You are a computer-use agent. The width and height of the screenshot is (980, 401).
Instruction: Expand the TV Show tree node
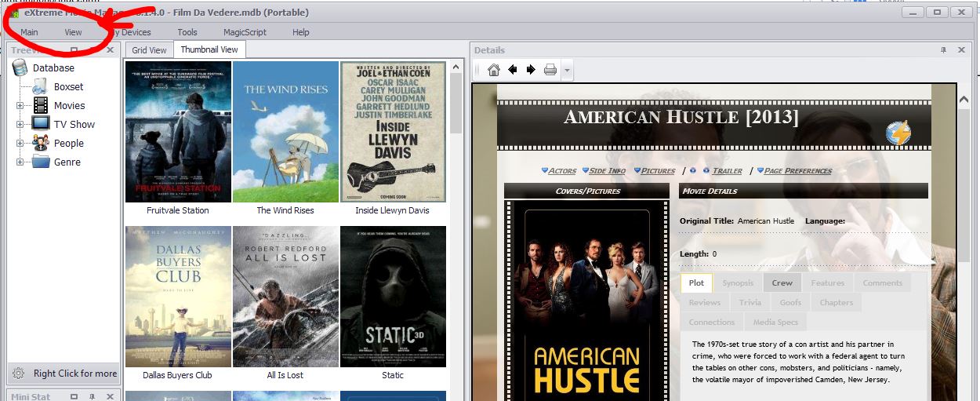tap(20, 125)
